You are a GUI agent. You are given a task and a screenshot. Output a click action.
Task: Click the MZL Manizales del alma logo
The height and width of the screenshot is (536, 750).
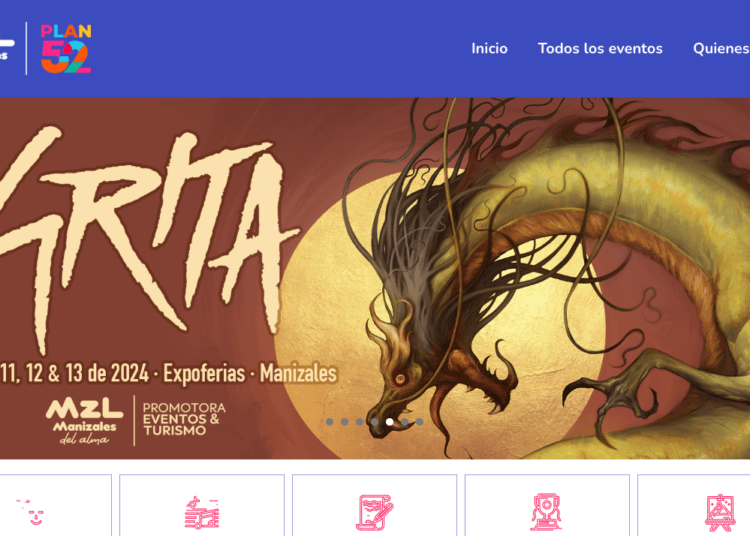coord(85,421)
